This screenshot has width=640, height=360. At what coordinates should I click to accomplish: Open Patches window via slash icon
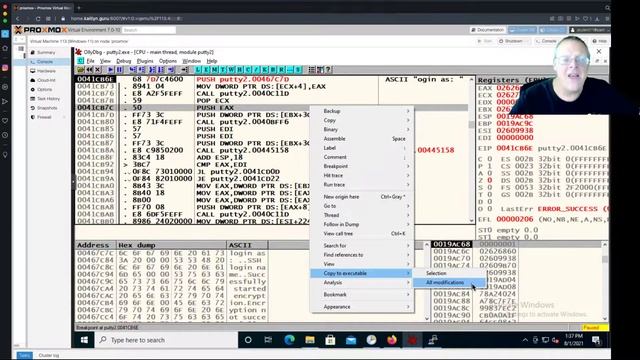(256, 70)
